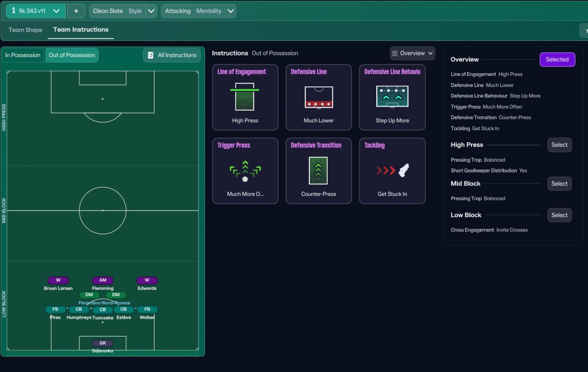588x372 pixels.
Task: Click the Line of Engagement pitch icon
Action: 245,97
